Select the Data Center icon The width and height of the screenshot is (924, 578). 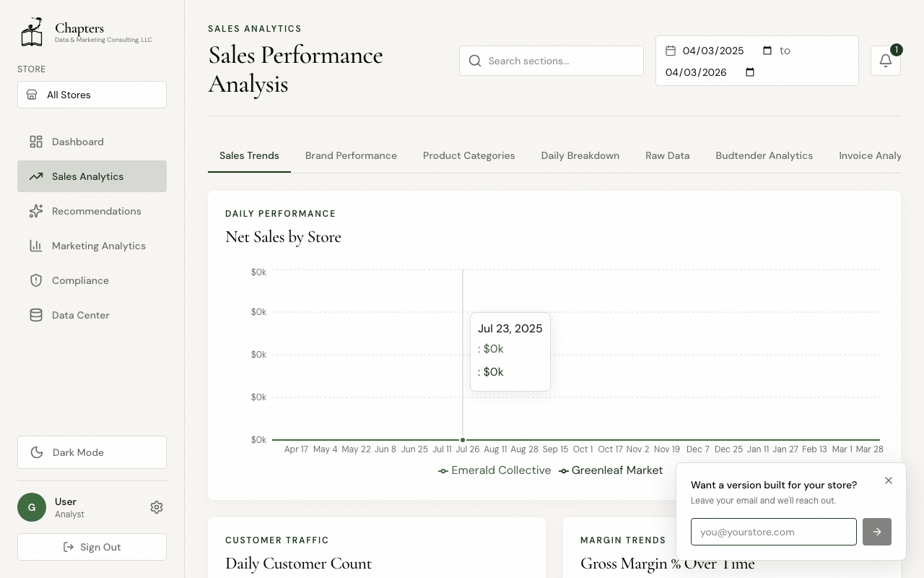click(x=35, y=315)
